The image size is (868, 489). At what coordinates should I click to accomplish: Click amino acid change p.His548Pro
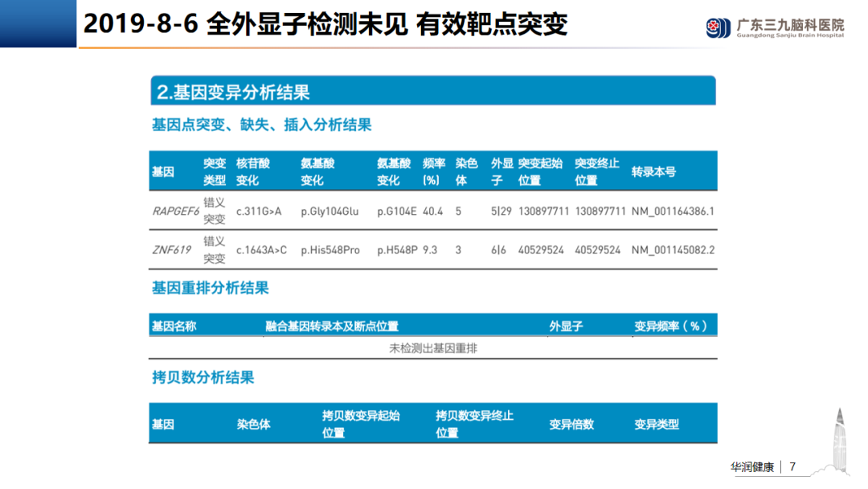pos(330,250)
